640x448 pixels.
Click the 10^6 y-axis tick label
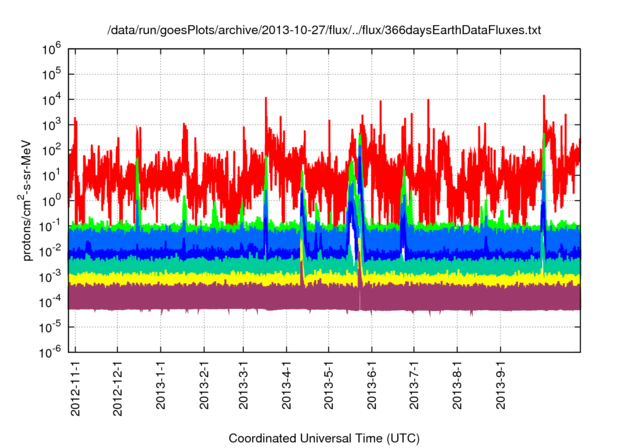(x=51, y=49)
